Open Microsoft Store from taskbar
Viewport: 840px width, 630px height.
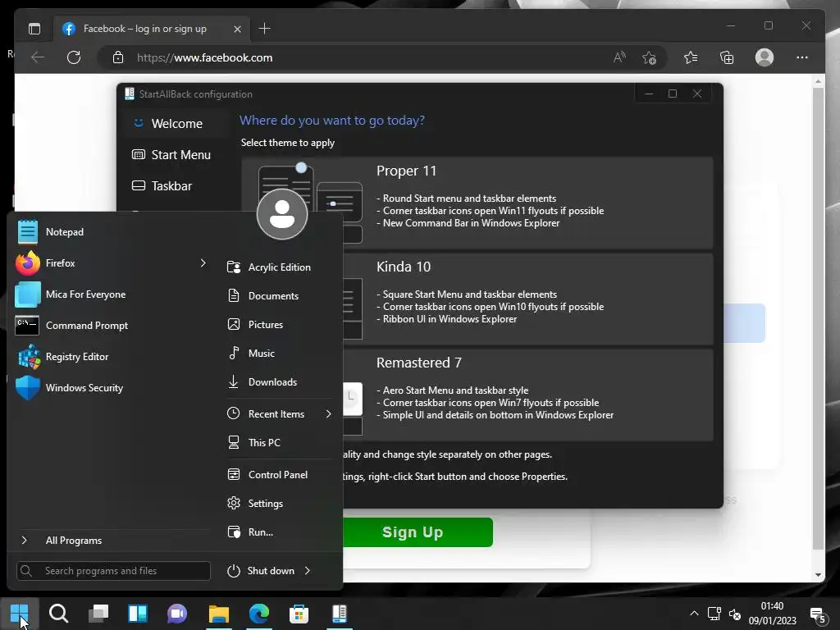click(299, 614)
